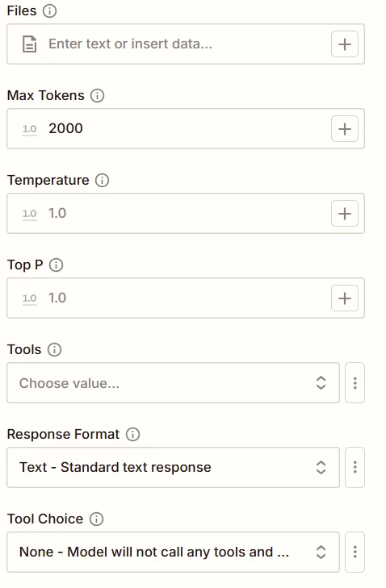Image resolution: width=386 pixels, height=588 pixels.
Task: Expand the Response Format dropdown
Action: pos(173,468)
